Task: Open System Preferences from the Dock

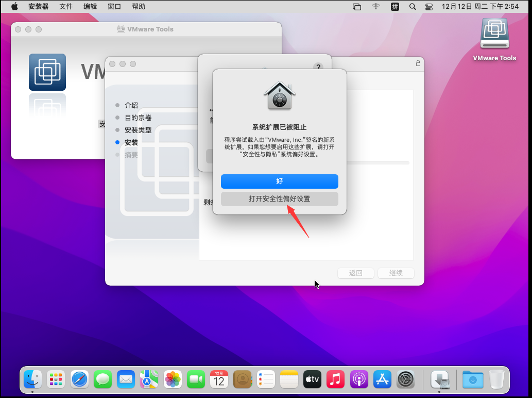Action: pos(405,379)
